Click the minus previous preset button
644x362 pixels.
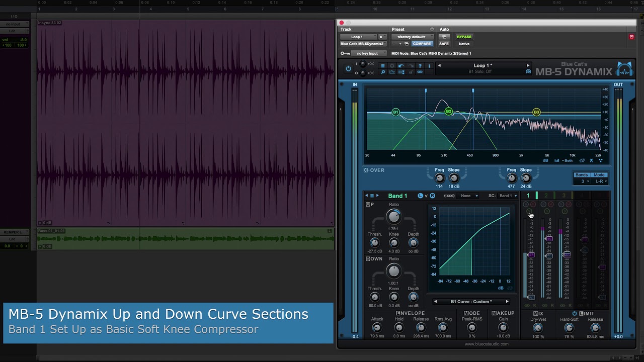click(394, 44)
